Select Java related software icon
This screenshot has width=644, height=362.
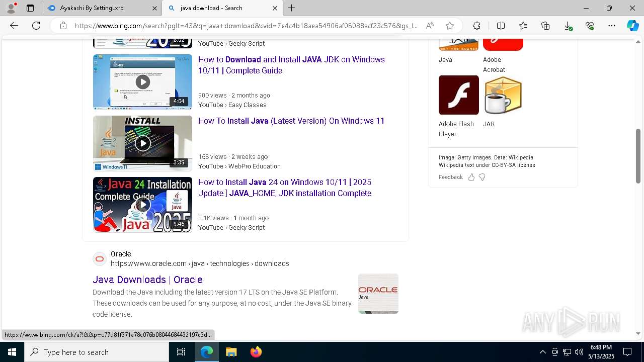(x=459, y=44)
